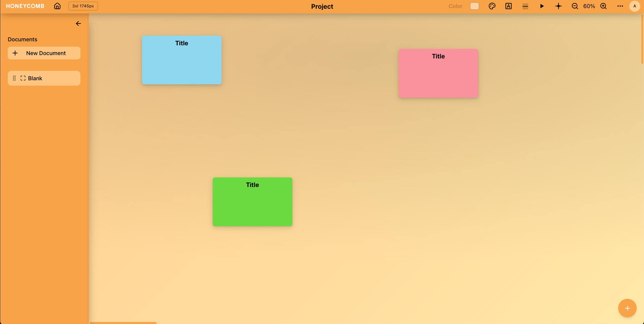Open the user avatar account menu
Screen dimensions: 644x324
pyautogui.click(x=634, y=6)
